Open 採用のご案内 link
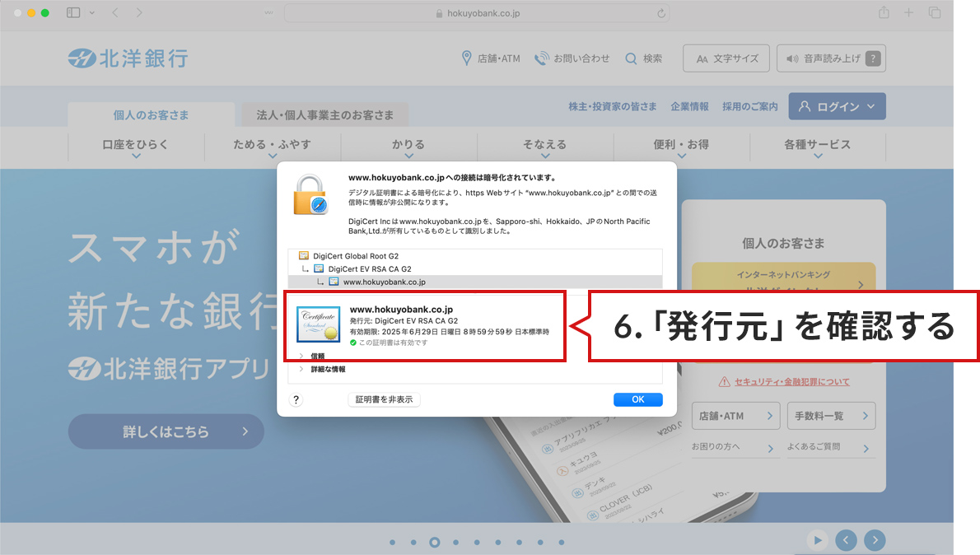The image size is (980, 555). 750,107
